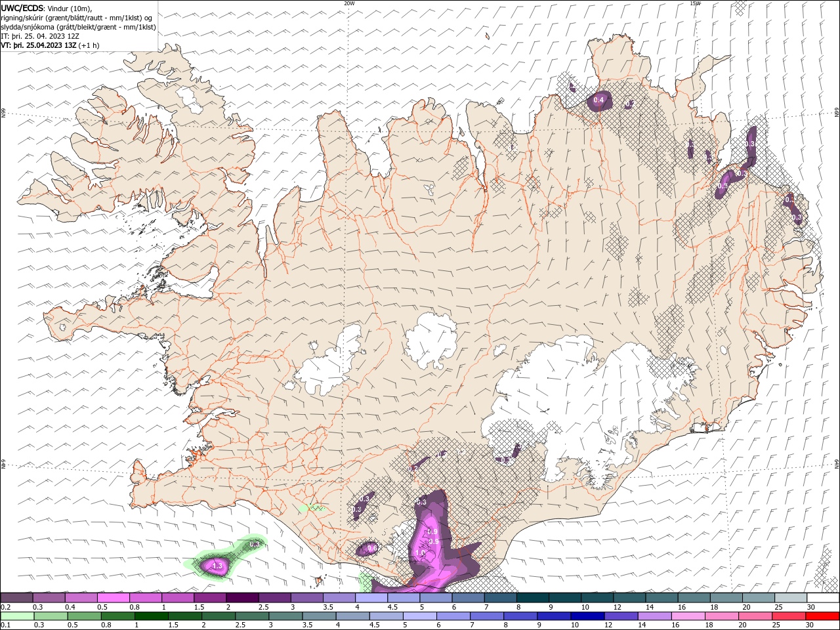The width and height of the screenshot is (840, 630).
Task: Lower legend: click the pale green swatch from 0.1 to 0.3
Action: click(17, 616)
